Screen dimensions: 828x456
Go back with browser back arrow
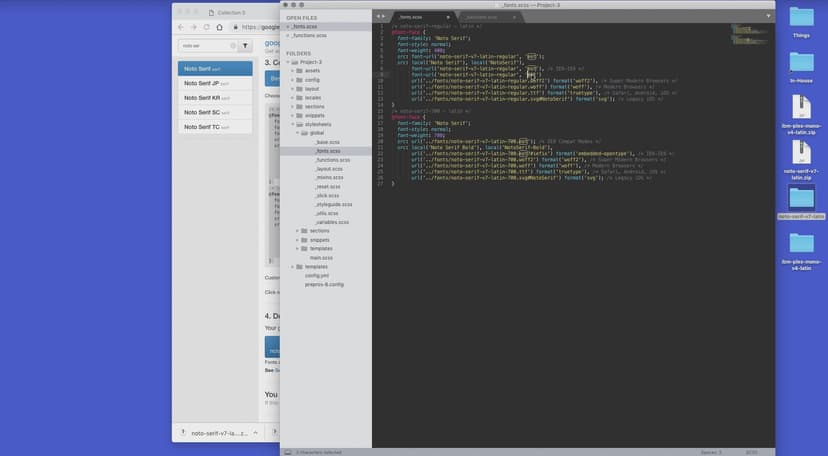[x=180, y=27]
